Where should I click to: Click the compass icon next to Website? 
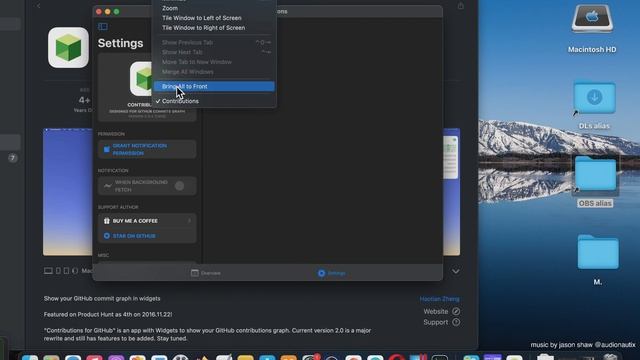coord(456,311)
